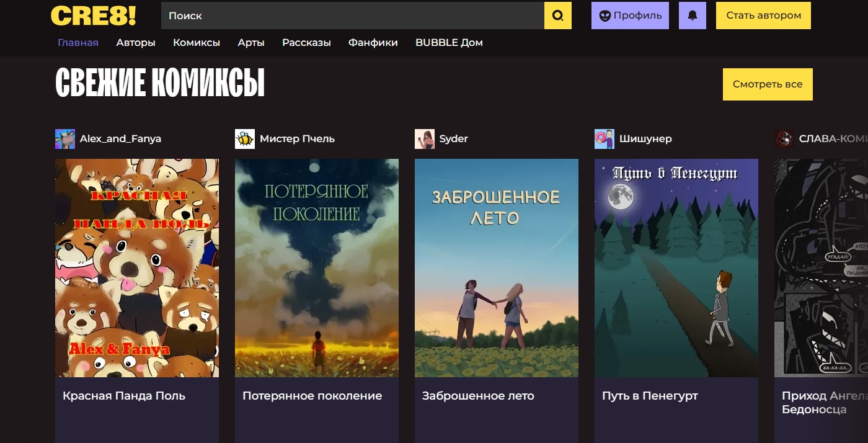Open author name Шишунер
Viewport: 868px width, 443px height.
(x=645, y=139)
